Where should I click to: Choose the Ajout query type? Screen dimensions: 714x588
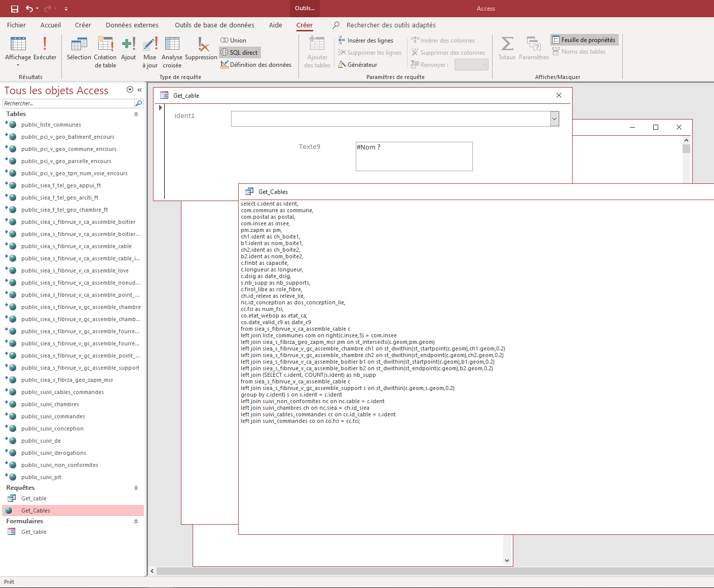[x=128, y=48]
